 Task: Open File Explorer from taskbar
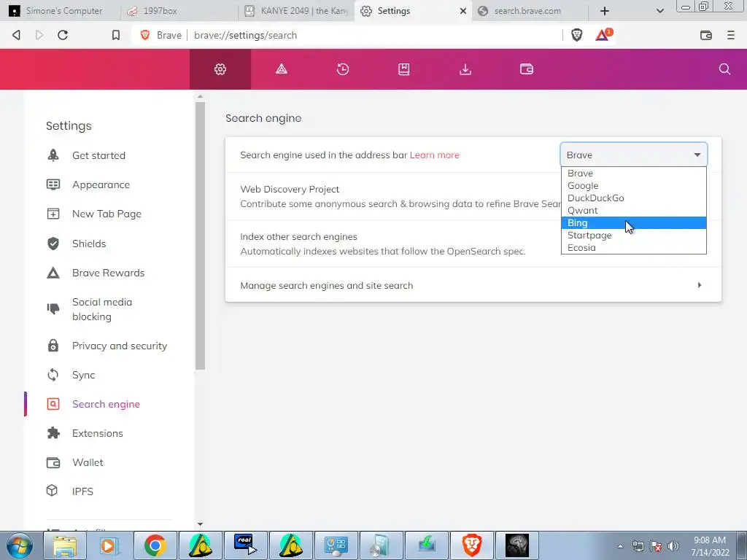[x=64, y=545]
